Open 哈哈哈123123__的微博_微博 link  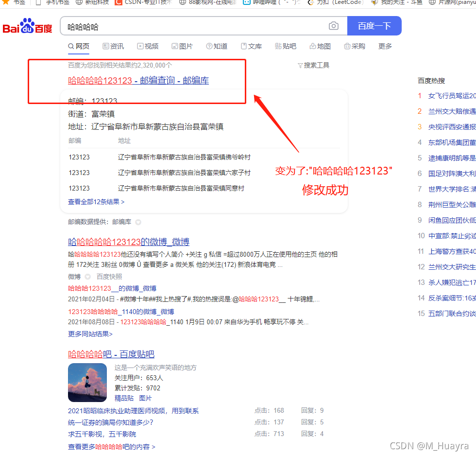tap(112, 288)
